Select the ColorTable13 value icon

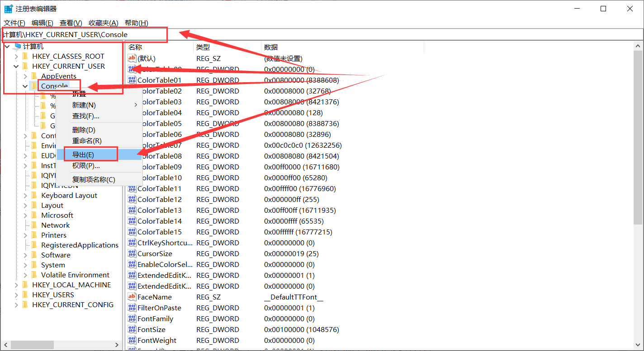[x=132, y=210]
